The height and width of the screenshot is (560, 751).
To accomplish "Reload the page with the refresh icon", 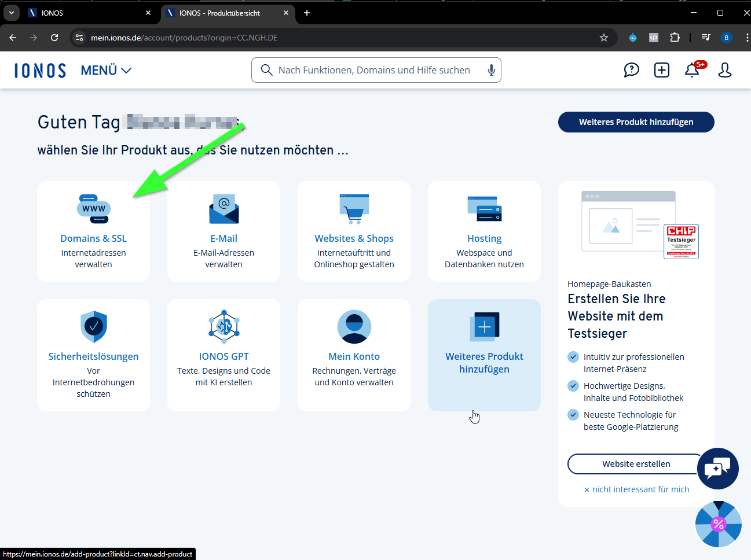I will pos(54,38).
